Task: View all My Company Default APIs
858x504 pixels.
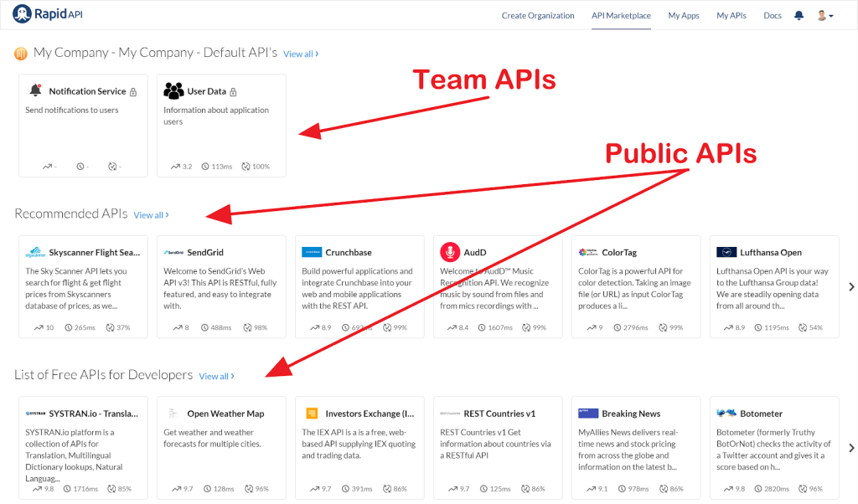Action: point(301,54)
